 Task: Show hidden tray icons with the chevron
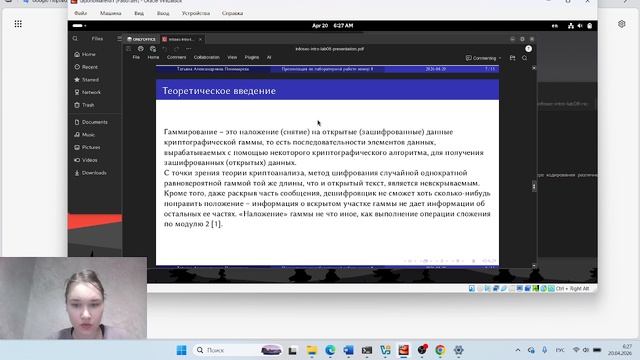[x=518, y=350]
